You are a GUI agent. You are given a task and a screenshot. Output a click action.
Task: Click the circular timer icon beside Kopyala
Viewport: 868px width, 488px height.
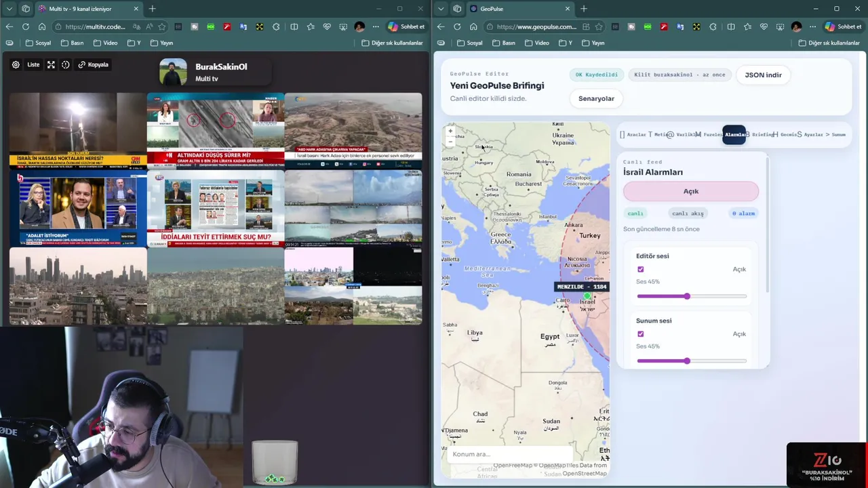pyautogui.click(x=66, y=65)
